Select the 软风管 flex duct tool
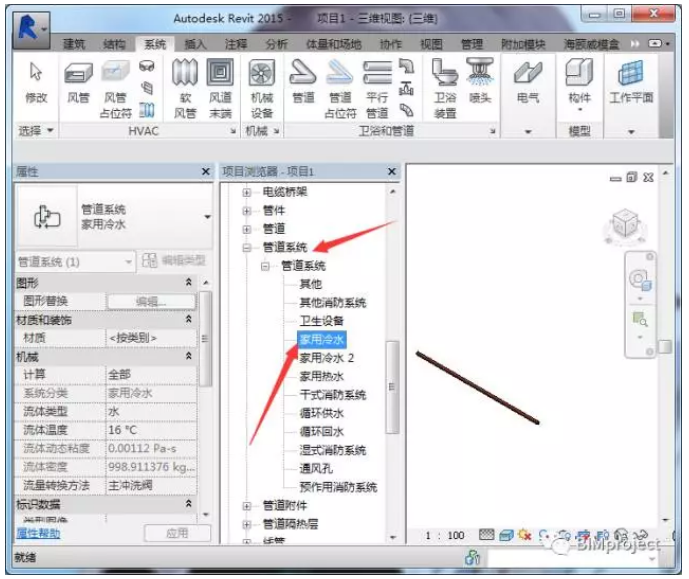This screenshot has height=579, width=689. pos(185,89)
